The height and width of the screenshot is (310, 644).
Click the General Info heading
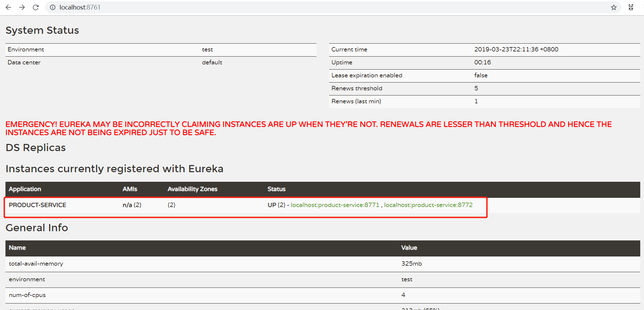click(x=37, y=227)
